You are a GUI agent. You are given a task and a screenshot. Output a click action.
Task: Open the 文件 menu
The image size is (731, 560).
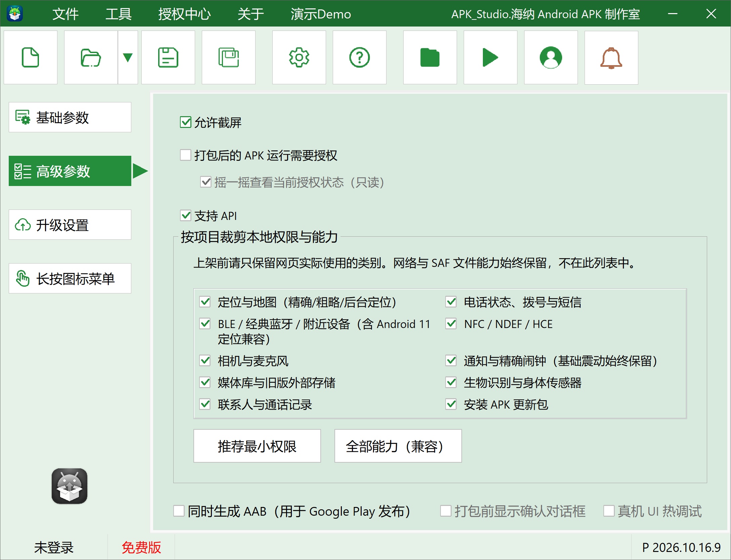pos(65,14)
